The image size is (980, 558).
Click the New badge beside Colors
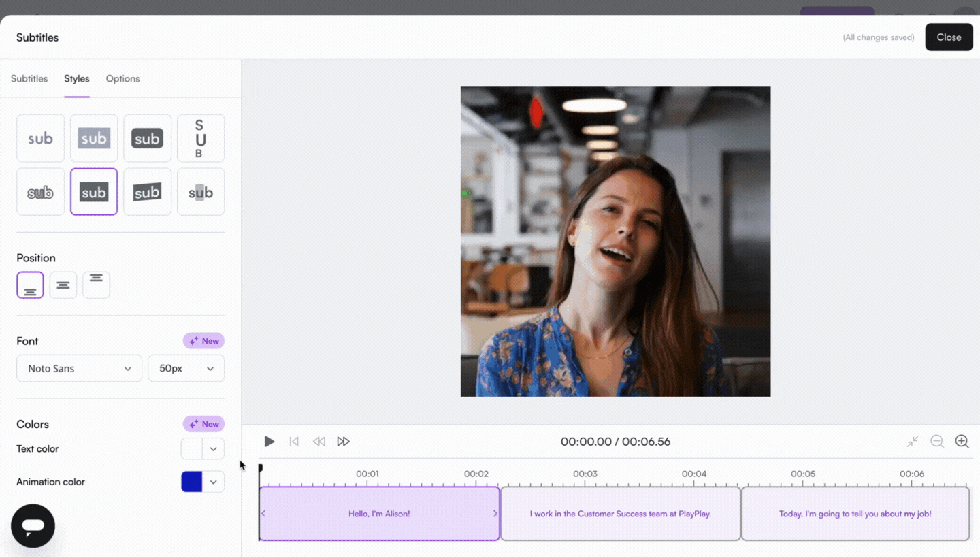click(203, 424)
